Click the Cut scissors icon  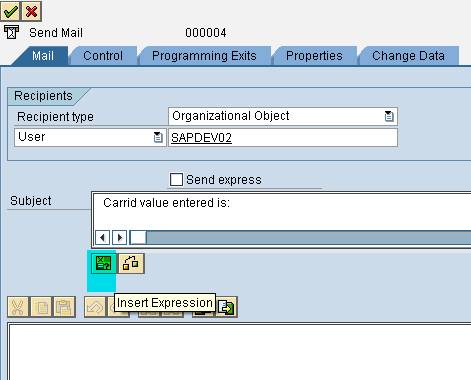18,307
